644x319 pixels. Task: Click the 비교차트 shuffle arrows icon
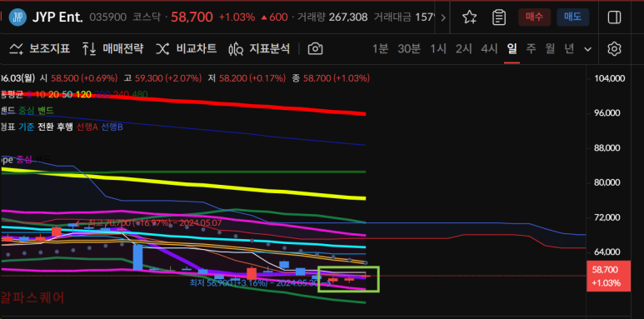(162, 49)
